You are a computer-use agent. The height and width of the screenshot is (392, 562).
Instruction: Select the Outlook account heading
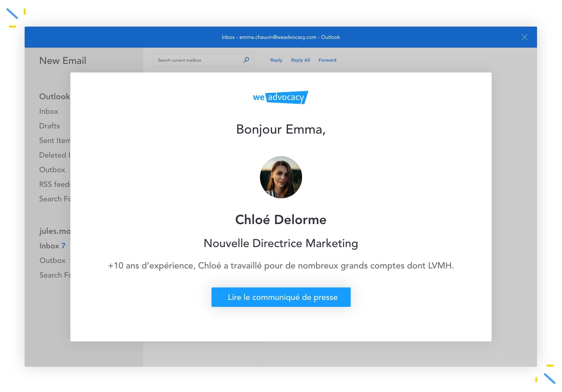point(55,96)
